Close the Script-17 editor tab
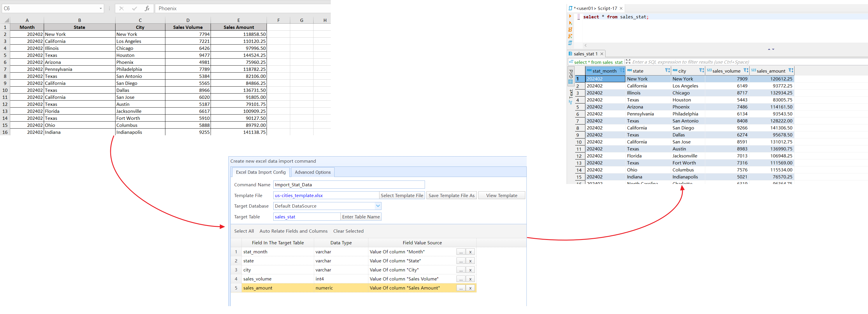The image size is (868, 314). tap(621, 8)
